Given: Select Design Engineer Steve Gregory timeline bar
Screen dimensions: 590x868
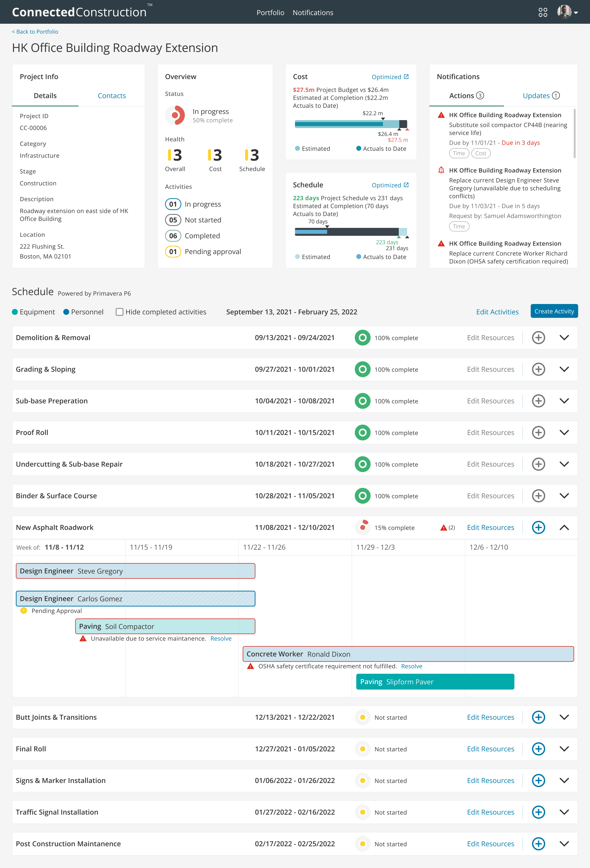Looking at the screenshot, I should (x=136, y=571).
